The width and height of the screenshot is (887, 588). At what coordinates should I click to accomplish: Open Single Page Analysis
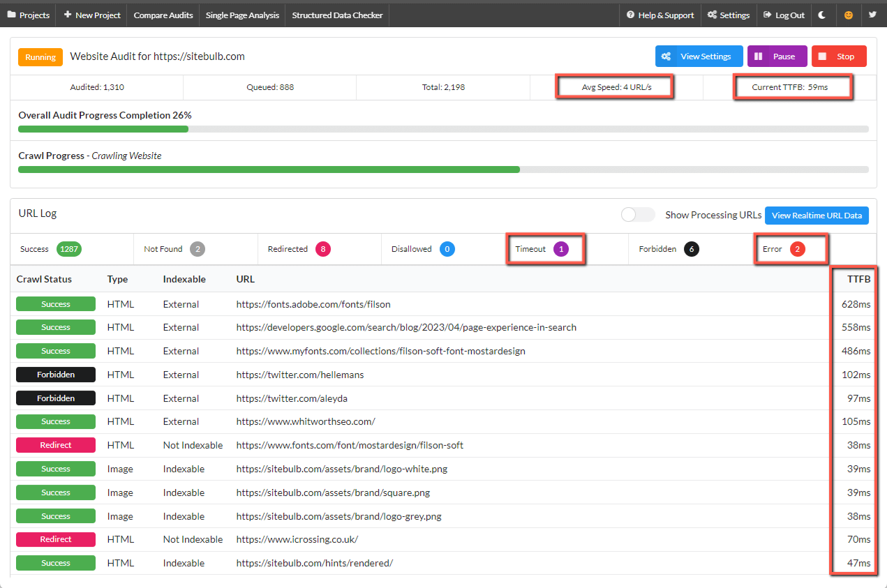pos(242,15)
